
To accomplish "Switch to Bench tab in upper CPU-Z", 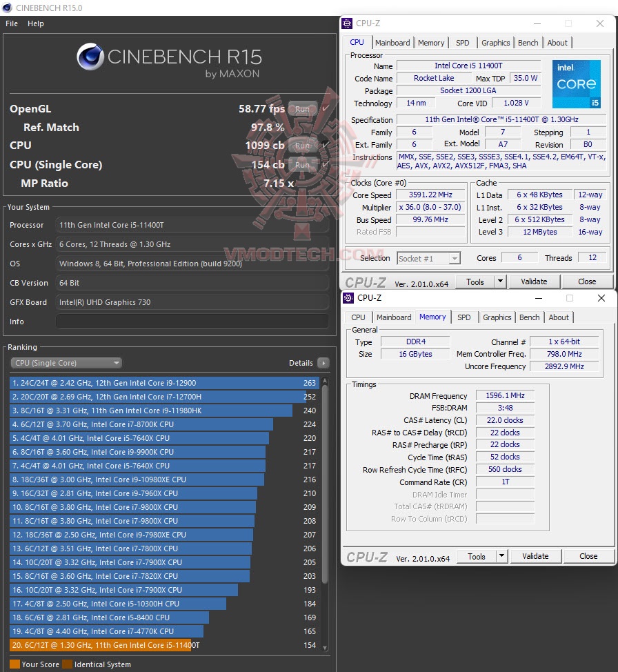I will 528,43.
